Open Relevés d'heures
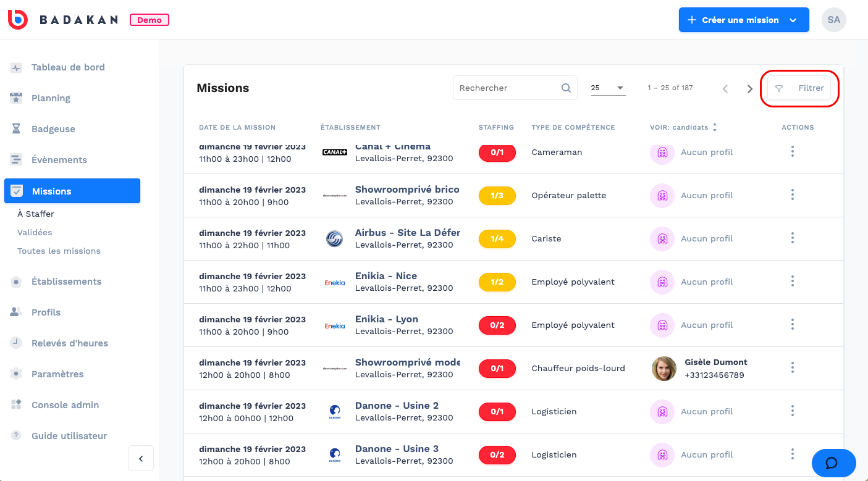Viewport: 868px width, 481px height. coord(70,343)
